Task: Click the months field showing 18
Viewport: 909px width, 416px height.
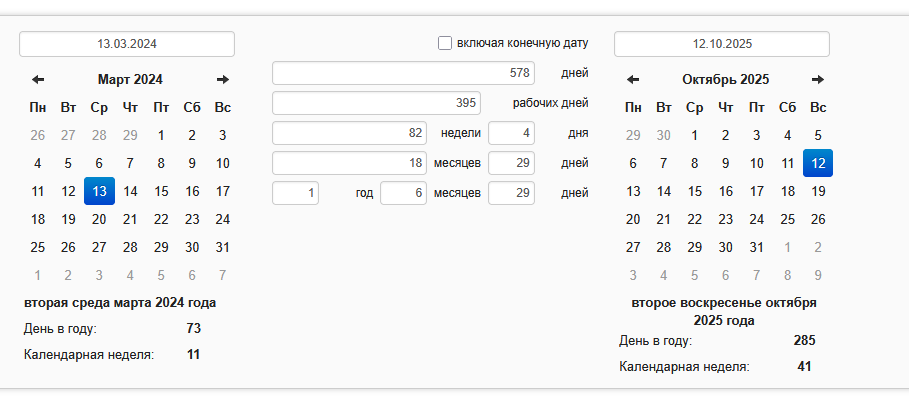Action: click(349, 163)
